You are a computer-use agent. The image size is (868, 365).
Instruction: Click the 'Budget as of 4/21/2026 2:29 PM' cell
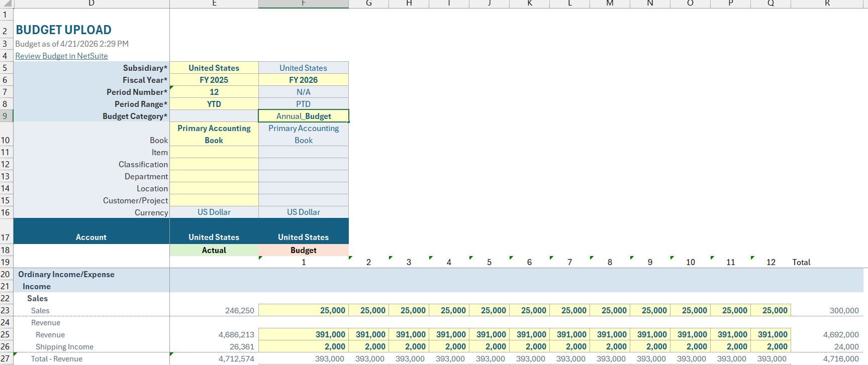tap(72, 44)
